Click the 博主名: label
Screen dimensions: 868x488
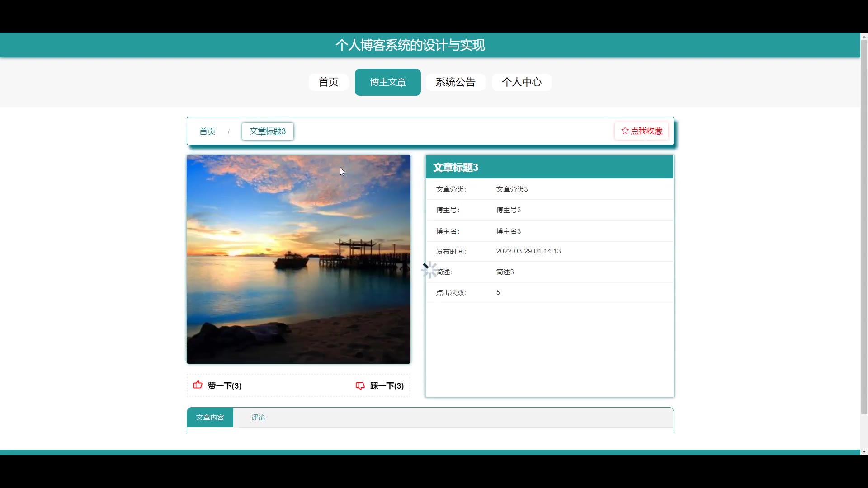point(448,231)
